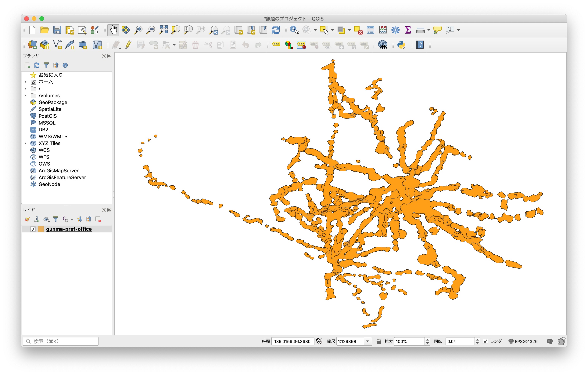Open the scale dropdown showing 1:129398
The image size is (588, 375).
click(x=368, y=341)
